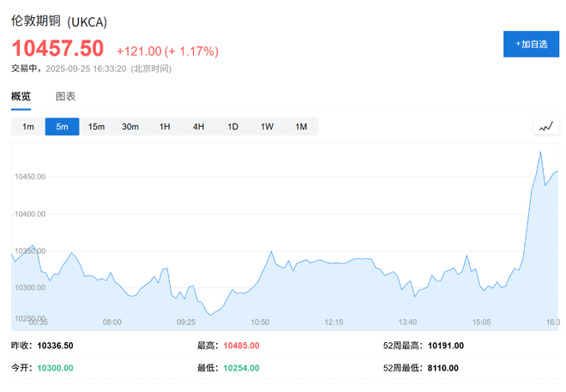Screen dimensions: 566x392
Task: Open the 图表 chart tab
Action: click(x=65, y=96)
